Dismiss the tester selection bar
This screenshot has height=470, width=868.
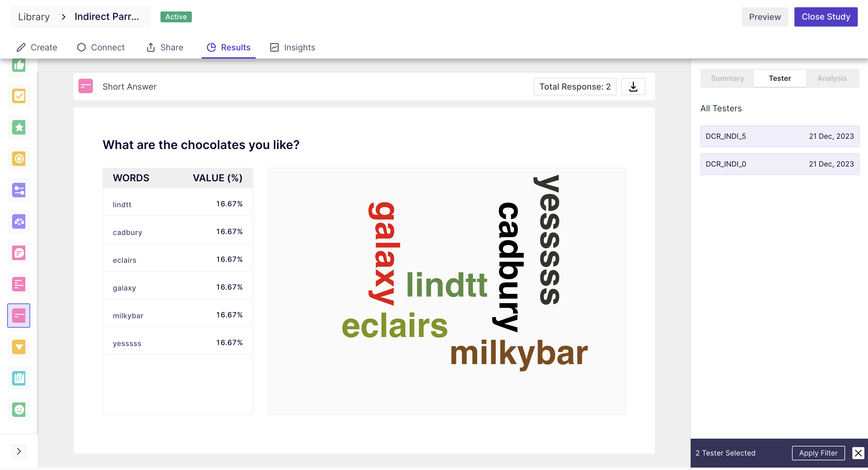pyautogui.click(x=858, y=453)
